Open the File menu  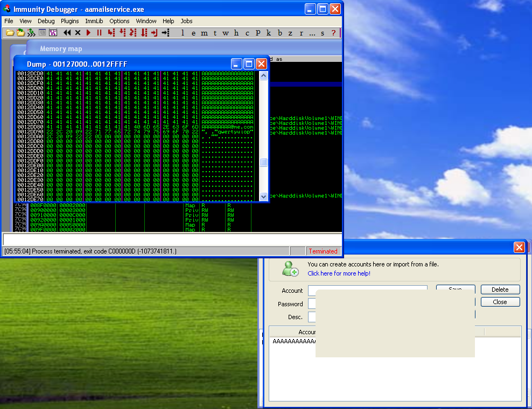point(9,21)
